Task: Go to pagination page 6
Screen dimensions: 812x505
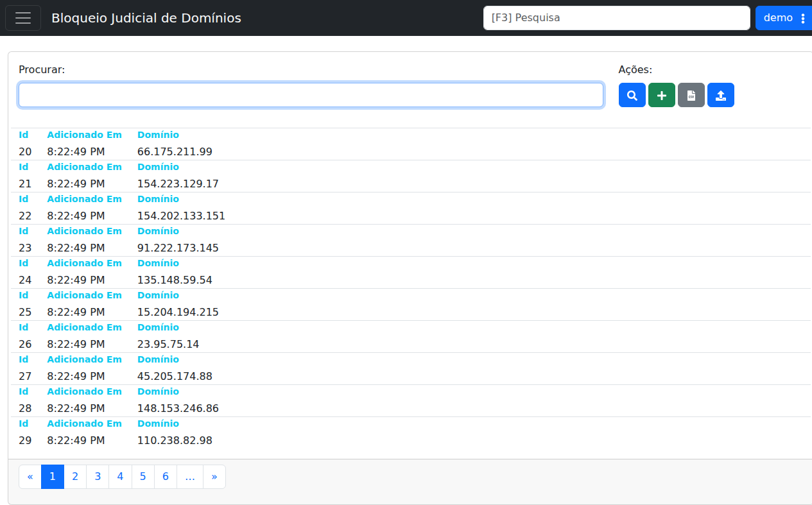Action: (x=166, y=477)
